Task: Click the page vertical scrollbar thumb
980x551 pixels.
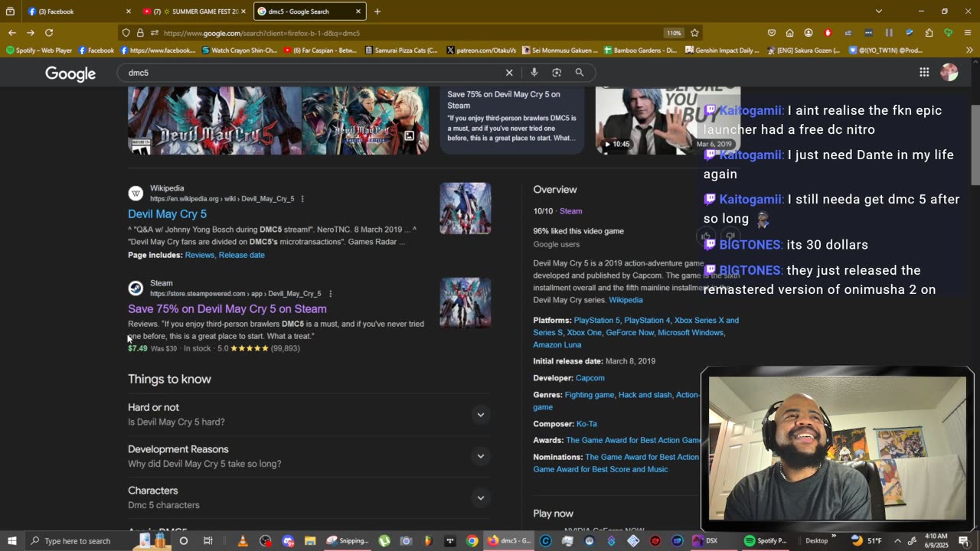Action: 975,144
